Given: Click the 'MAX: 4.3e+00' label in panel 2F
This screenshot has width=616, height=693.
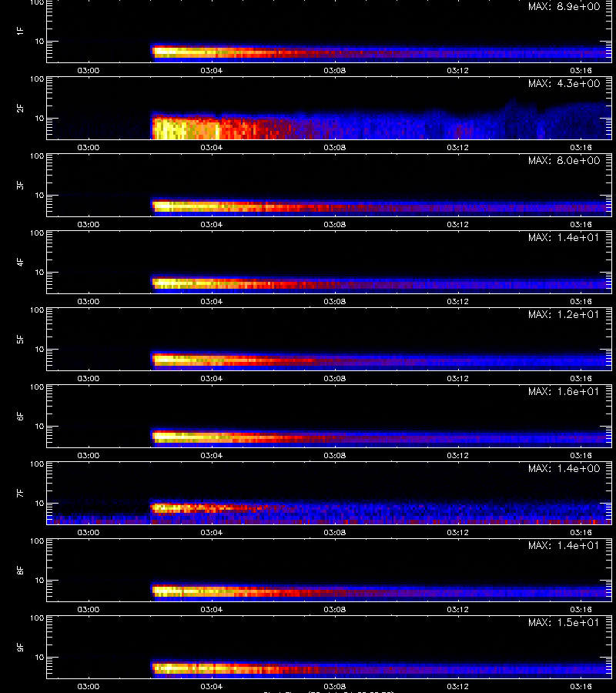Looking at the screenshot, I should point(564,83).
